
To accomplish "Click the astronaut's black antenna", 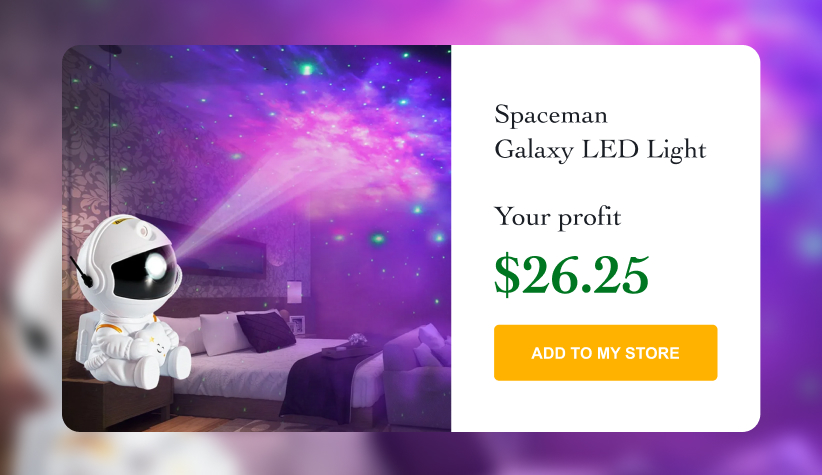I will pyautogui.click(x=80, y=268).
